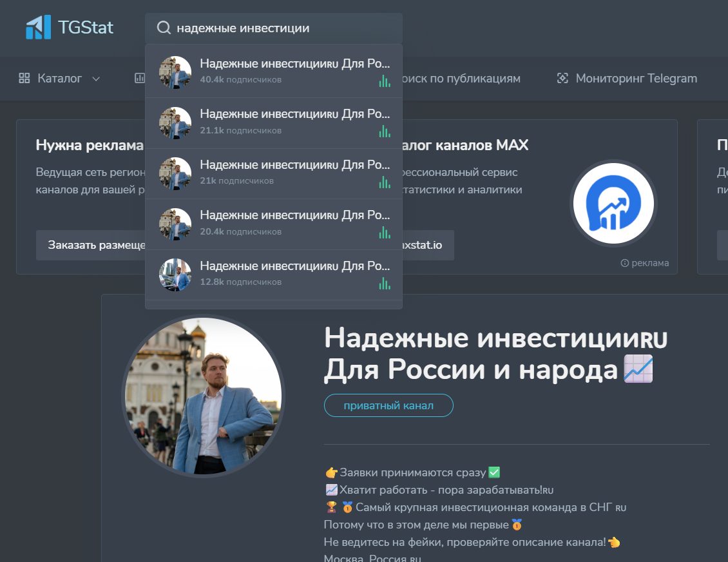Click the line 'Заявки принимаются сразу'
This screenshot has width=728, height=562.
[413, 472]
